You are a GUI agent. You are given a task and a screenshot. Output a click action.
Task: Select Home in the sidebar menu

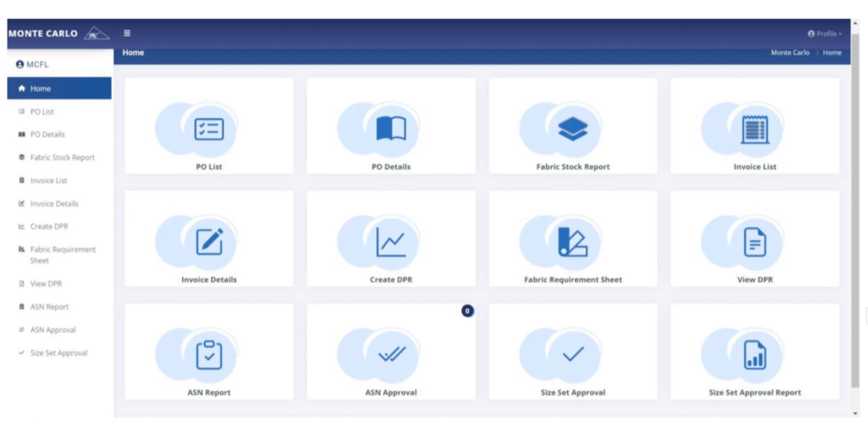pos(40,88)
